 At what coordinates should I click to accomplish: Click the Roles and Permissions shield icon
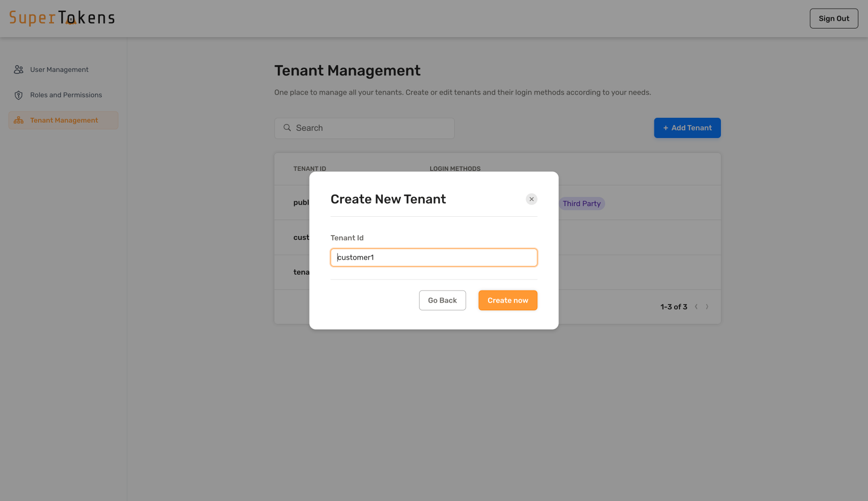point(18,95)
